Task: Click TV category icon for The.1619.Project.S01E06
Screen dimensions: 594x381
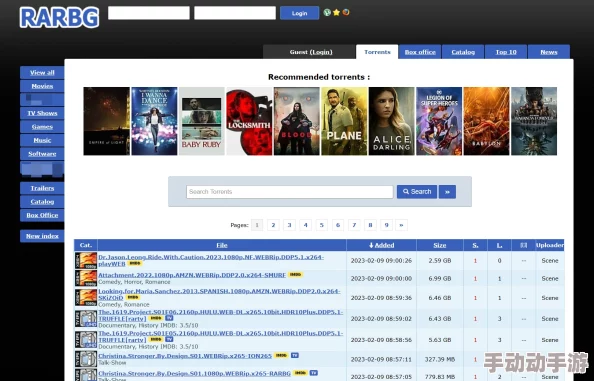Action: [x=86, y=319]
